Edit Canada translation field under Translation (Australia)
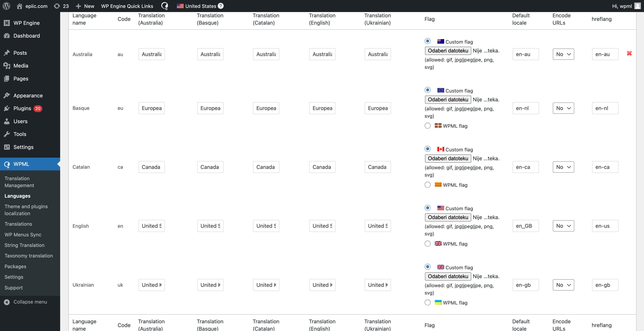This screenshot has height=331, width=644. 152,167
